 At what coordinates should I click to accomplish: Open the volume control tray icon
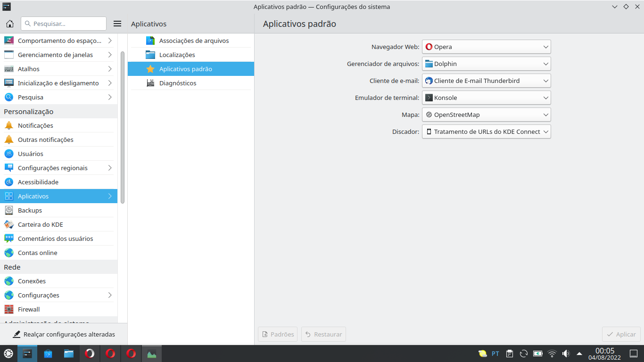(x=566, y=354)
